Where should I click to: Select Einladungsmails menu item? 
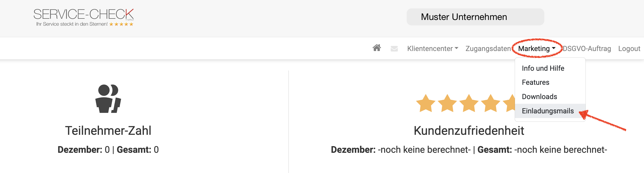[548, 111]
